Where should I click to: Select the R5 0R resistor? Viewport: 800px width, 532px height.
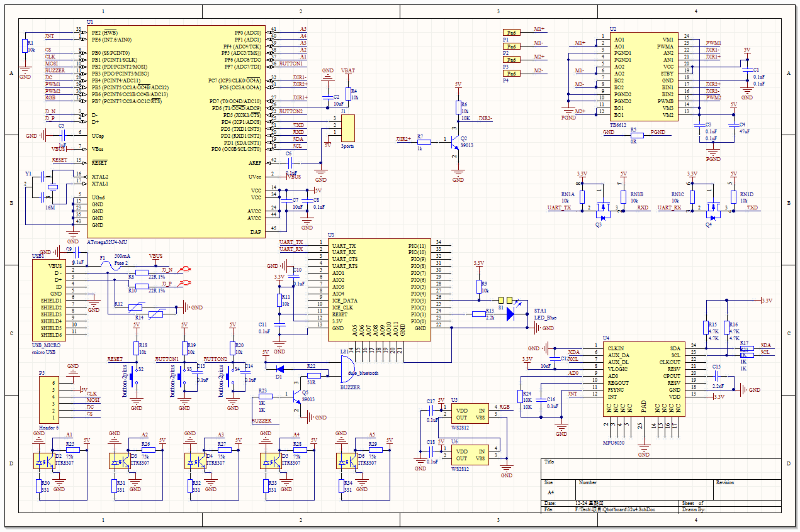[633, 134]
